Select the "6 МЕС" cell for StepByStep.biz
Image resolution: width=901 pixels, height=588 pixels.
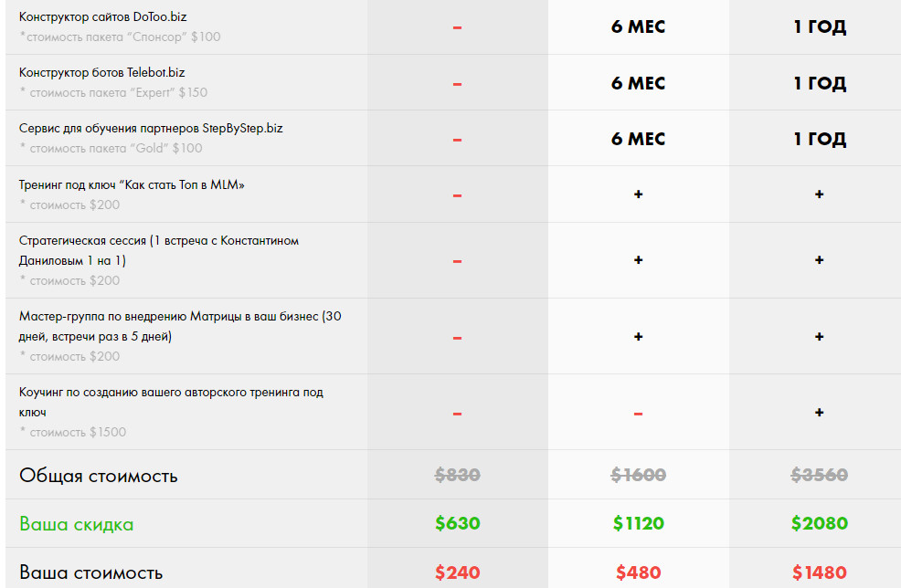pos(638,139)
